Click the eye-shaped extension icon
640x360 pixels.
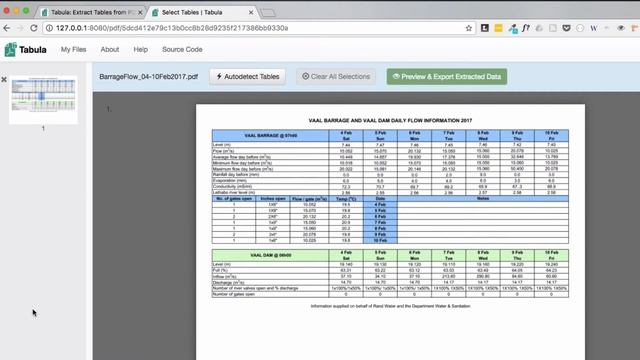click(x=621, y=28)
